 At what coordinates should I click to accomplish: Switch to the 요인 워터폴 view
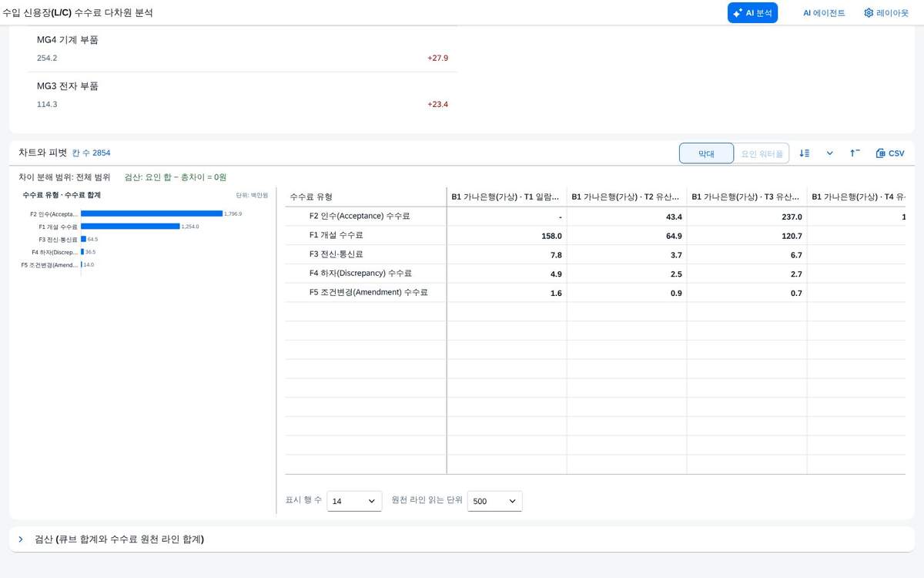pyautogui.click(x=762, y=153)
